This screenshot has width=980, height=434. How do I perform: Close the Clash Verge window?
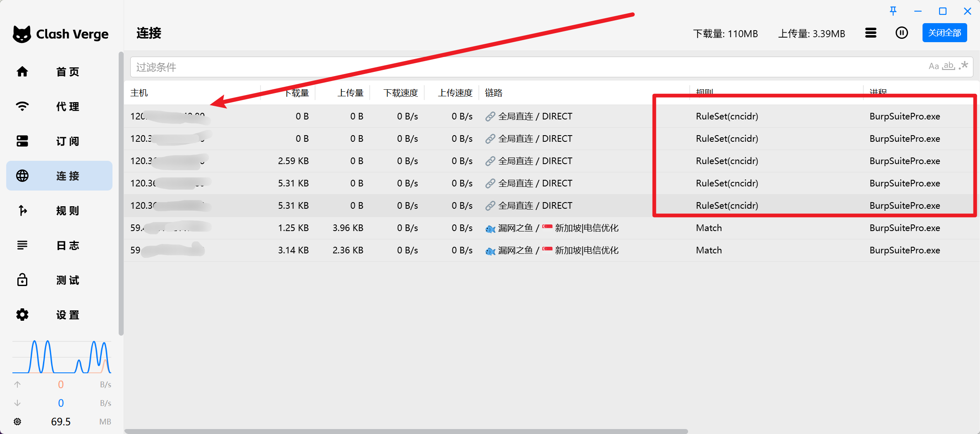(x=968, y=11)
